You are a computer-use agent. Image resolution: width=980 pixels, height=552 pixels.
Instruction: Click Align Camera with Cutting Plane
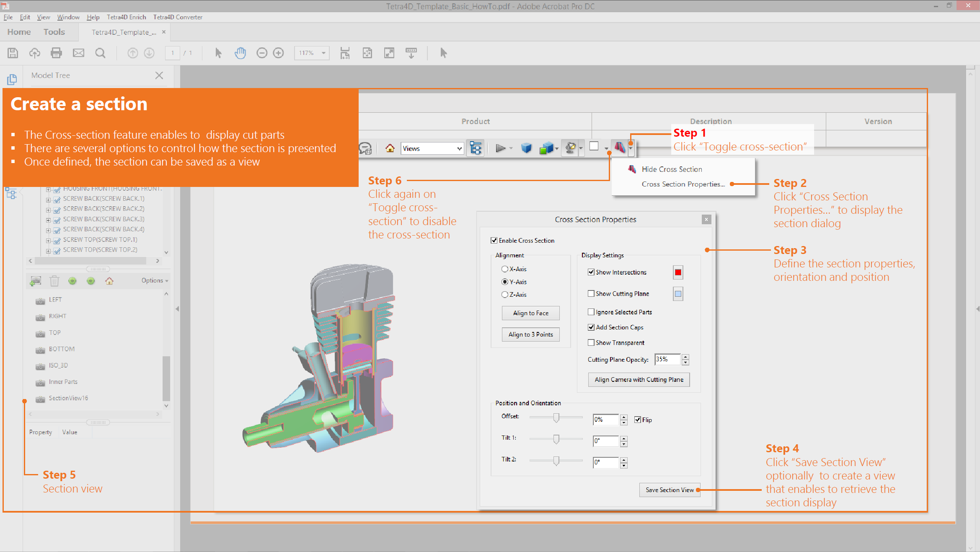point(639,380)
